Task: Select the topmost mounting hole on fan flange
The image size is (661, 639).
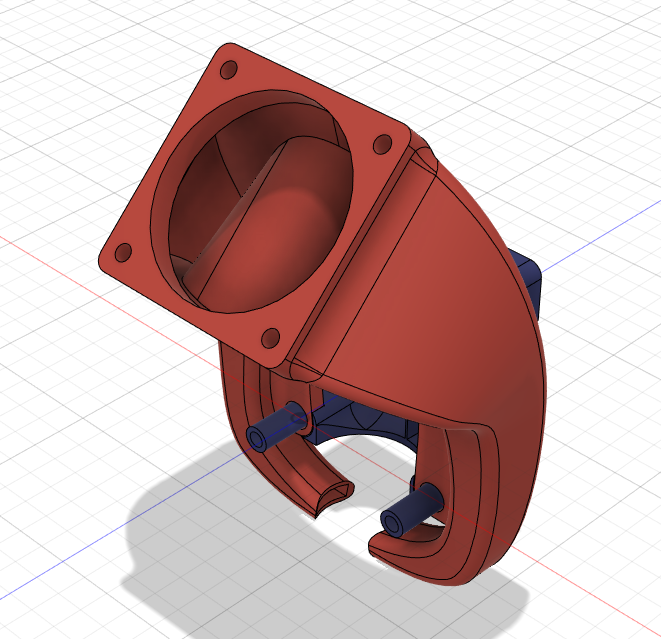Action: tap(229, 70)
